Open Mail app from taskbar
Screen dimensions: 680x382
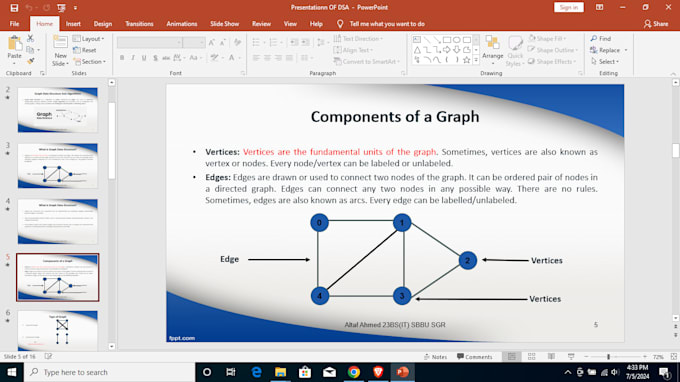click(330, 372)
